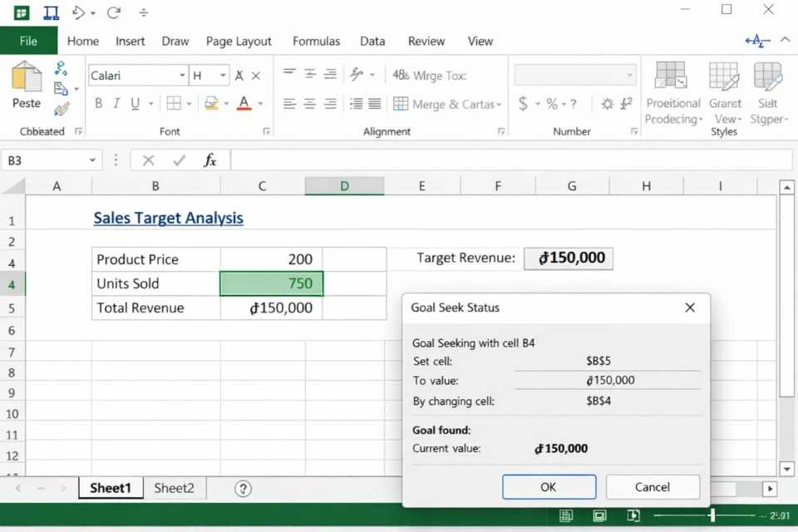Cancel the Goal Seek Status dialog
Image resolution: width=798 pixels, height=532 pixels.
click(653, 486)
